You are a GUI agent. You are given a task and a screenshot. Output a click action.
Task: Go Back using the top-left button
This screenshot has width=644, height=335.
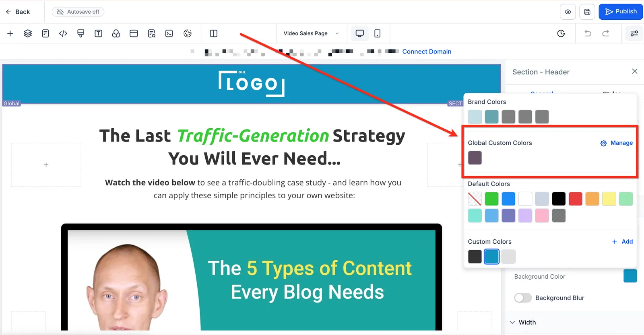point(18,12)
